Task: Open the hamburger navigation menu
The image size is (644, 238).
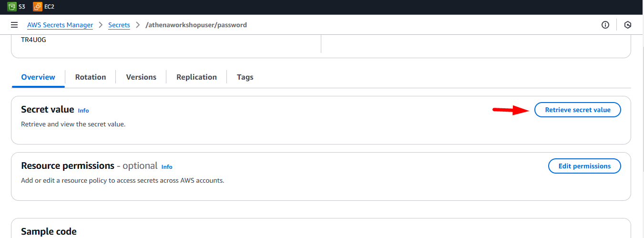Action: click(x=14, y=25)
